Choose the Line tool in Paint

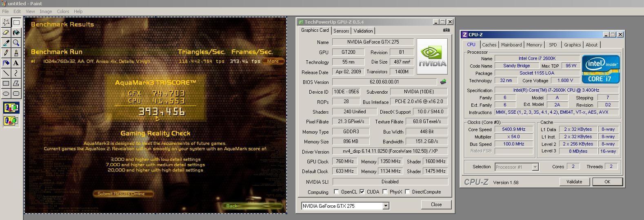[6, 73]
